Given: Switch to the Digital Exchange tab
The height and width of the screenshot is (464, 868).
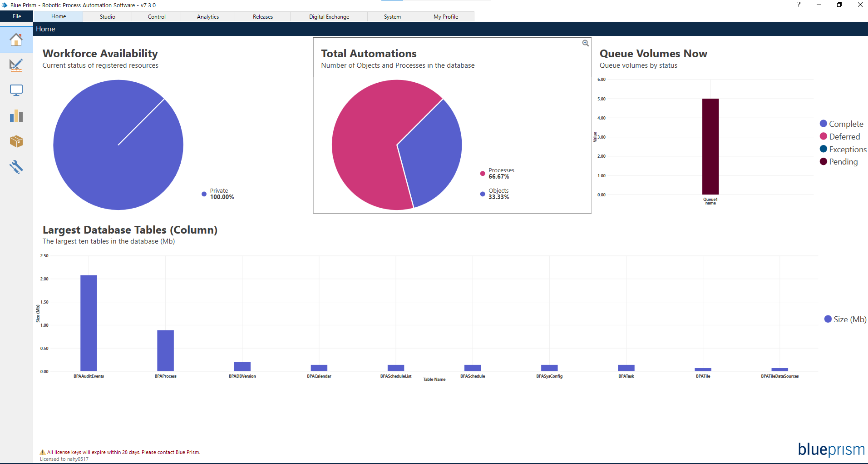Looking at the screenshot, I should click(329, 16).
